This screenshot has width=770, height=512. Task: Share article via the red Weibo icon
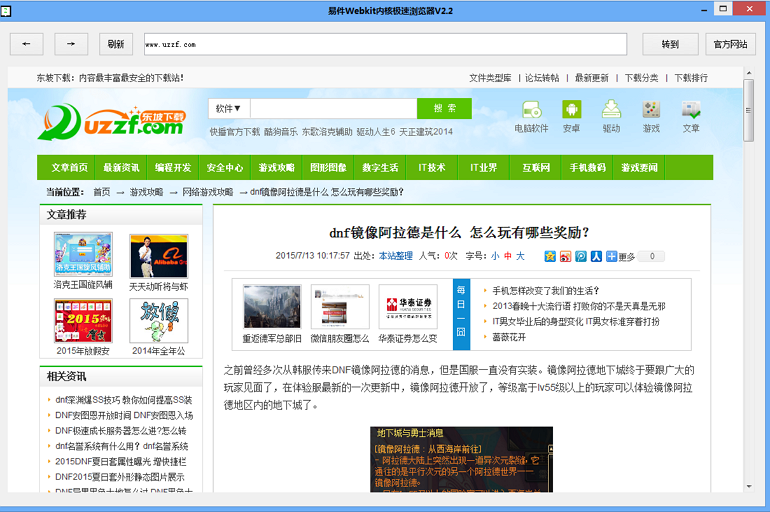click(565, 256)
